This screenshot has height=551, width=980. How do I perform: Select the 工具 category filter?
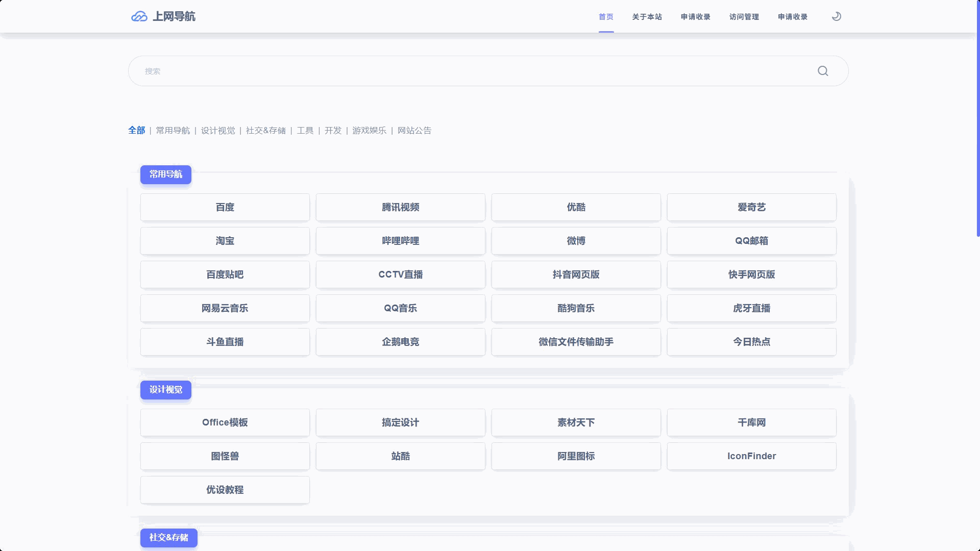point(305,131)
